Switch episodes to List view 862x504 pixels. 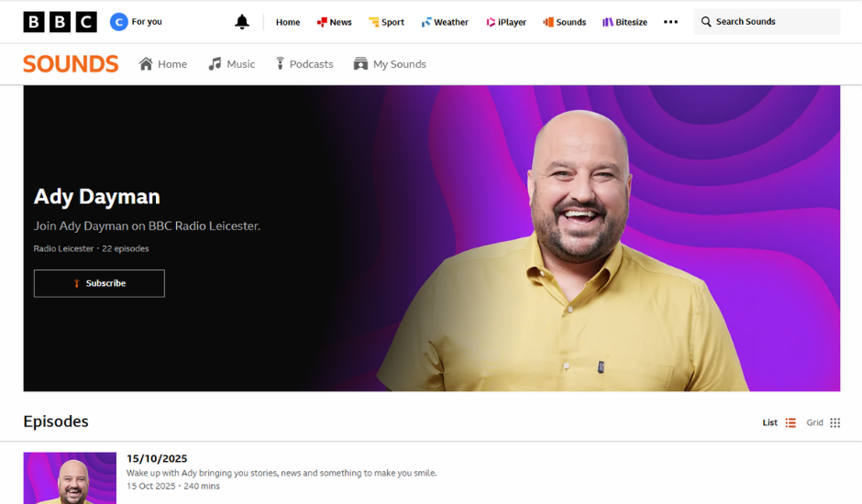(779, 422)
